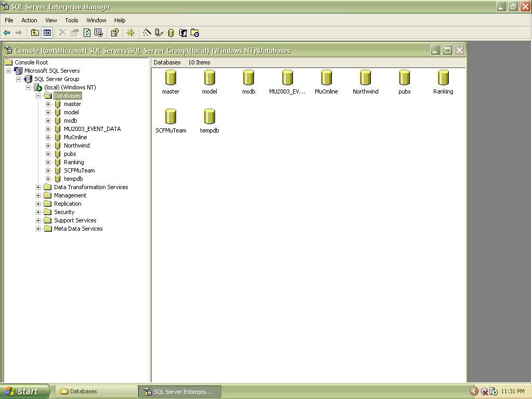
Task: Switch to Databases taskbar button
Action: [x=96, y=391]
